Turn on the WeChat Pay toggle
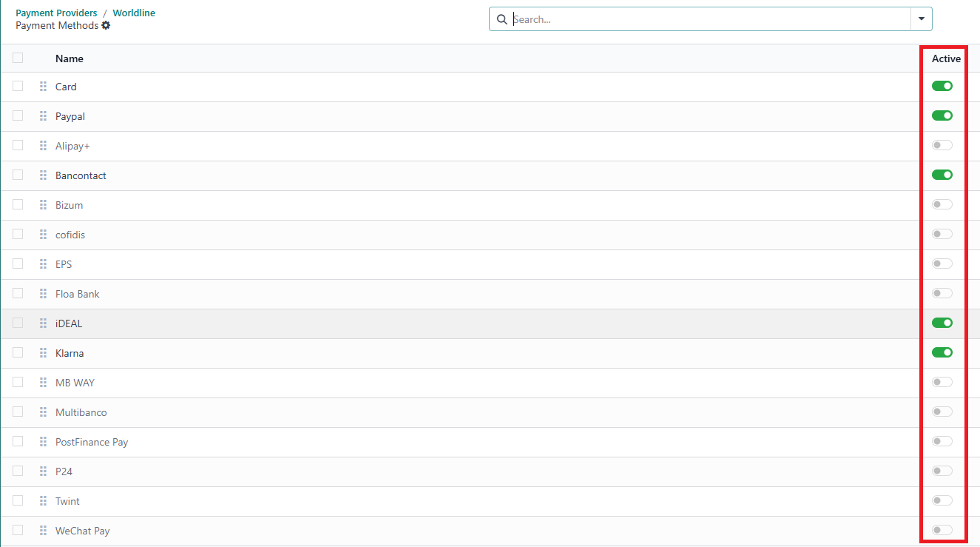The width and height of the screenshot is (980, 547). 942,530
